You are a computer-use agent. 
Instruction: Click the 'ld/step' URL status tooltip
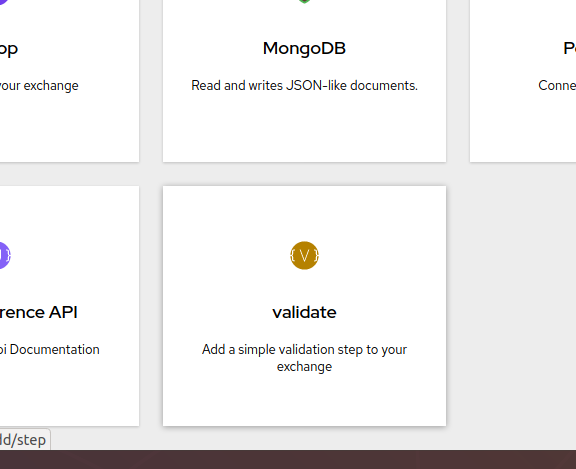[23, 440]
